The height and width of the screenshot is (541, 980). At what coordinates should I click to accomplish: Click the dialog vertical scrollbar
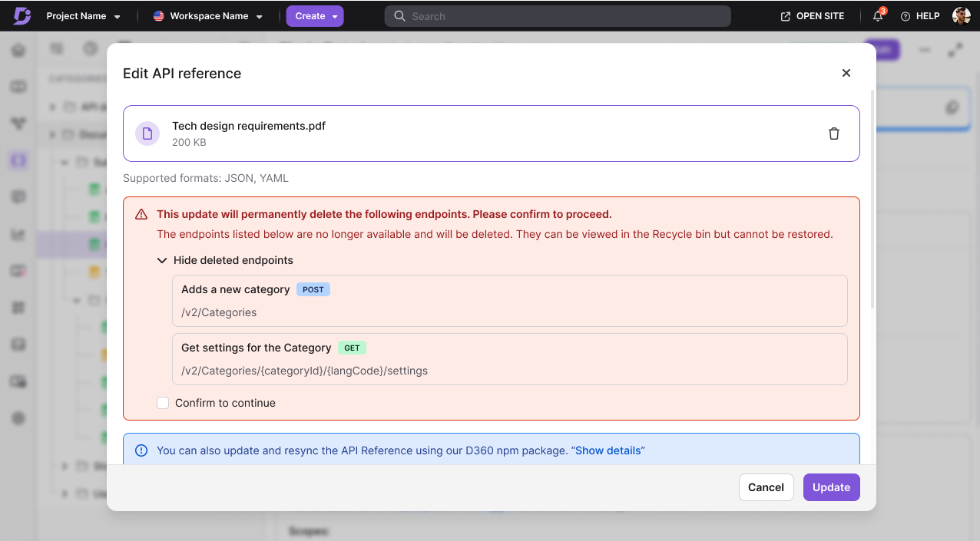click(872, 199)
